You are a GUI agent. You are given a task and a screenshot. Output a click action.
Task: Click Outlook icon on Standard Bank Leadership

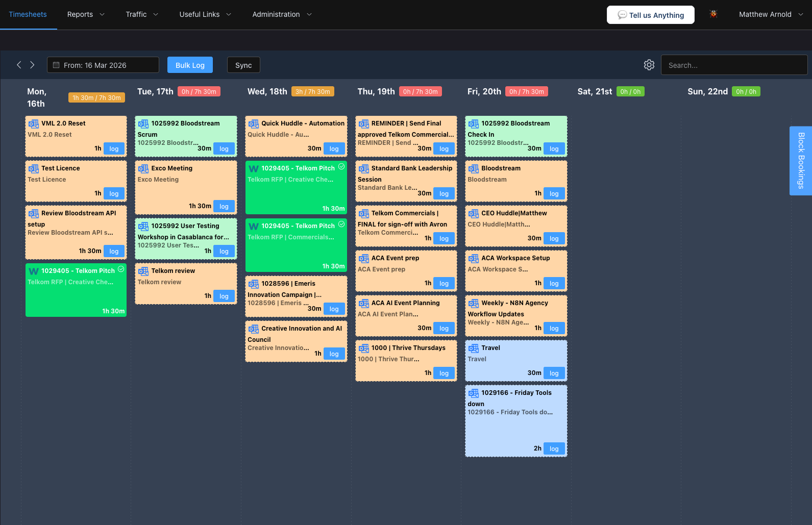coord(363,168)
